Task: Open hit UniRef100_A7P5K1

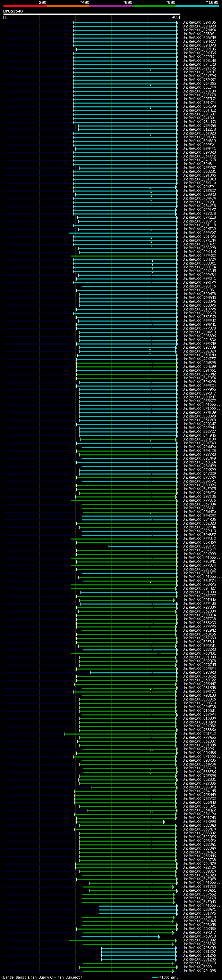Action: click(x=199, y=57)
